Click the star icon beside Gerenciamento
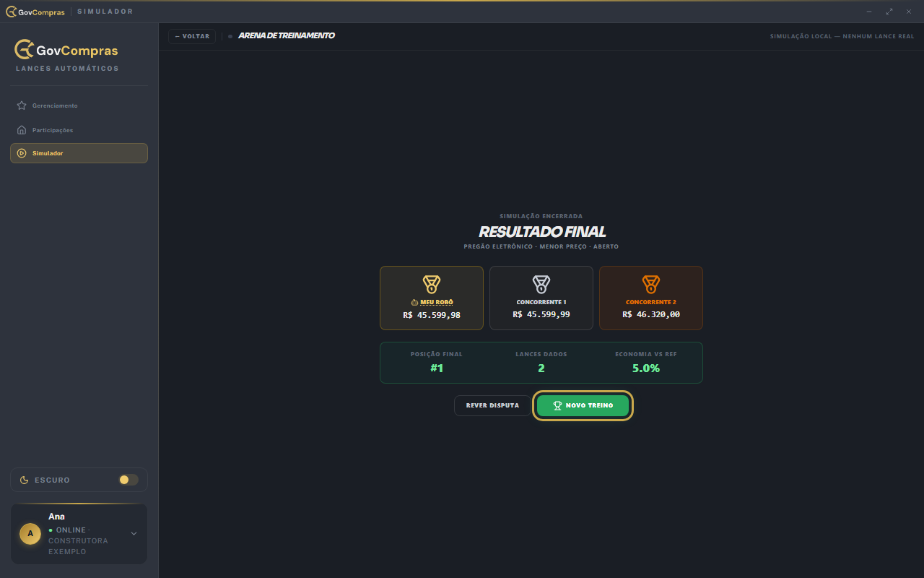924x578 pixels. click(22, 105)
